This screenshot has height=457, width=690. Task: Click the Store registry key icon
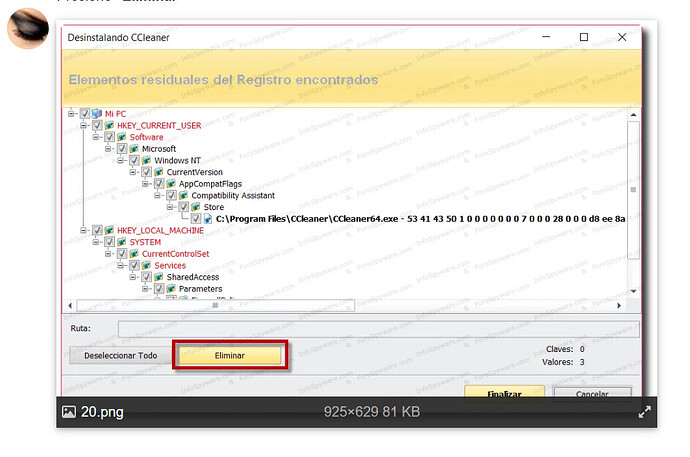pos(195,207)
